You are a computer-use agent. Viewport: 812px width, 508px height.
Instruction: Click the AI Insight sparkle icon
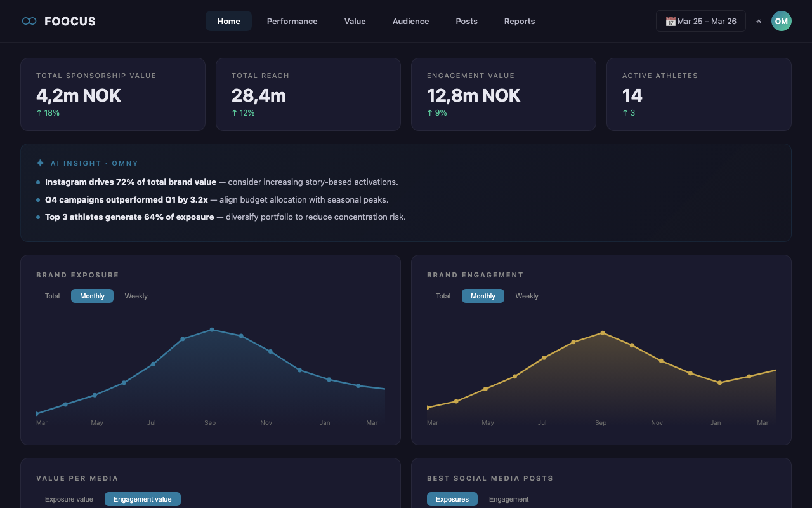pos(41,163)
